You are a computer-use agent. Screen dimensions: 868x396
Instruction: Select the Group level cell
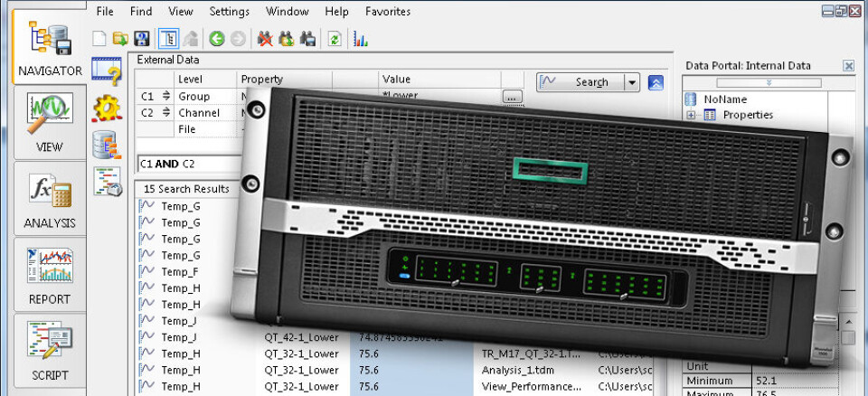point(205,97)
